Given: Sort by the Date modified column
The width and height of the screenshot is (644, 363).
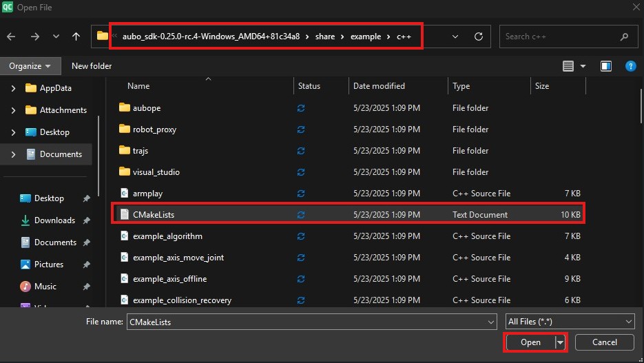Looking at the screenshot, I should coord(379,86).
